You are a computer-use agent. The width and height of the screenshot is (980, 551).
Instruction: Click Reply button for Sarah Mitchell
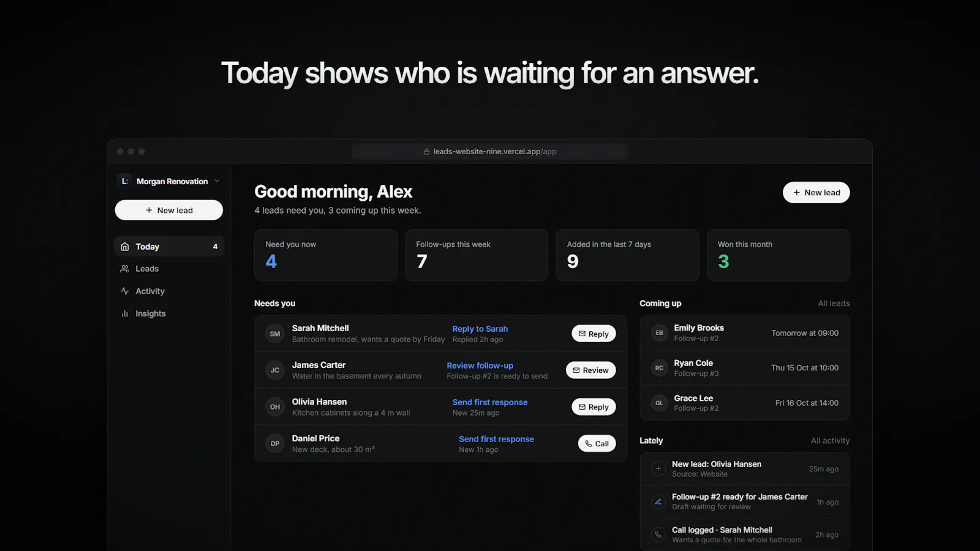594,334
